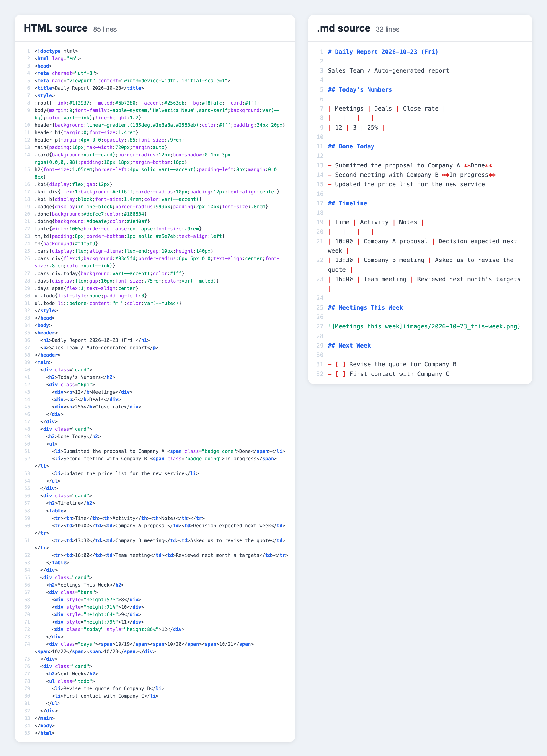Click the '<ul class="todo">' HTML line
This screenshot has height=756, width=547.
(x=71, y=681)
